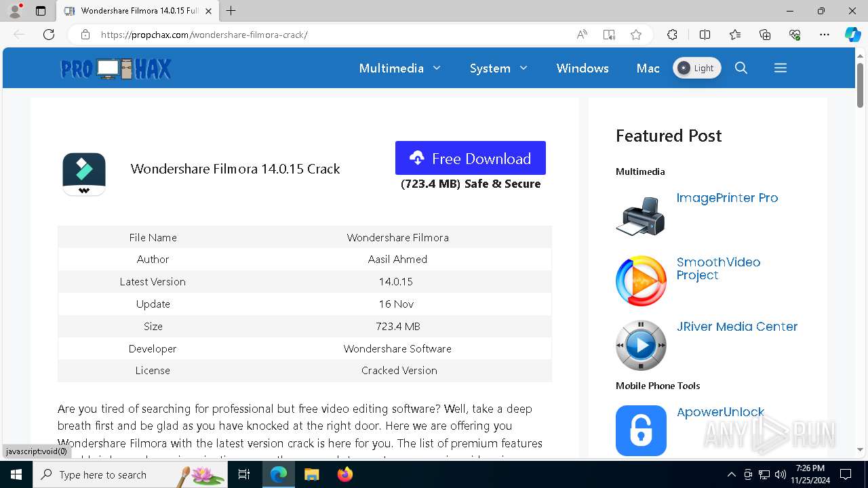The width and height of the screenshot is (868, 488).
Task: Click the Edge profile icon
Action: [x=15, y=11]
